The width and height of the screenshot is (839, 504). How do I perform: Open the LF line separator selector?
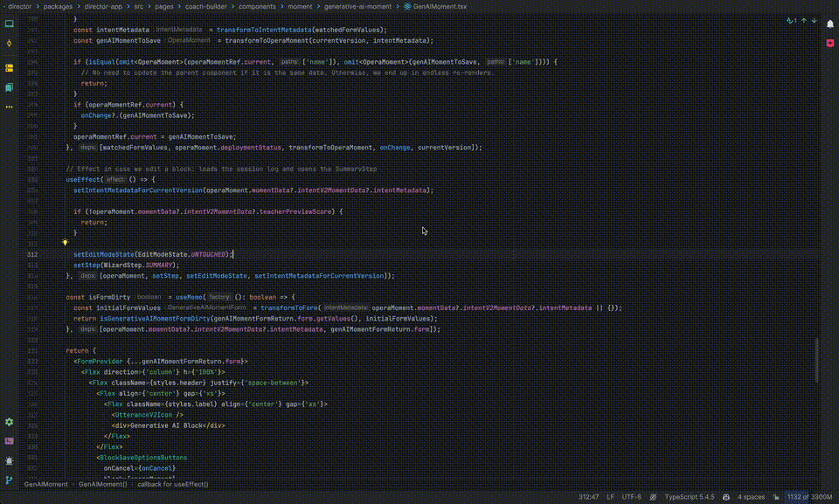(x=611, y=497)
